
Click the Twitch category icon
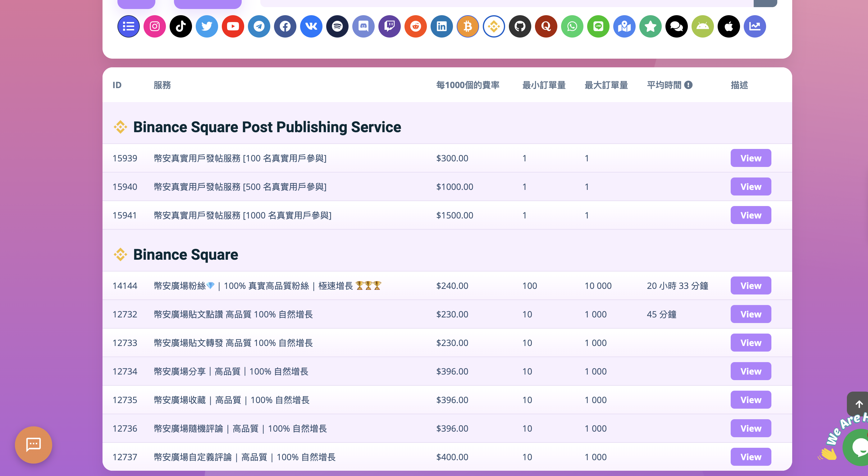[x=390, y=26]
